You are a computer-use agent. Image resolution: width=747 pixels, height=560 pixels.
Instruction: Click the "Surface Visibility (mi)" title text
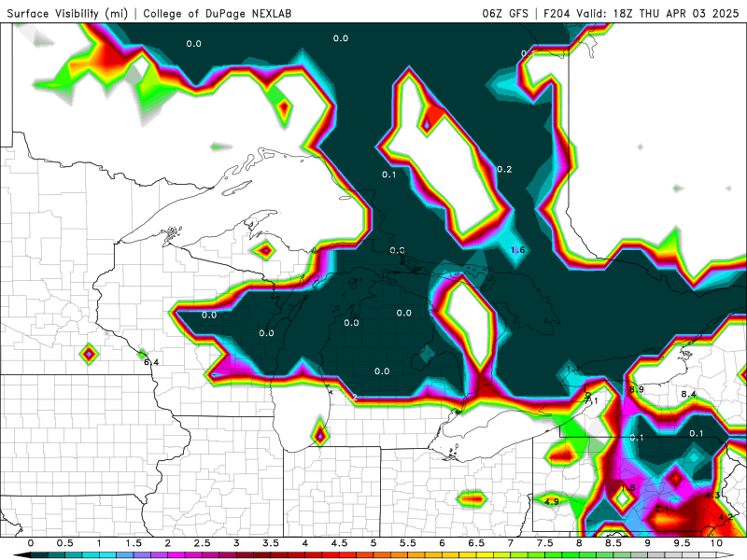(67, 13)
